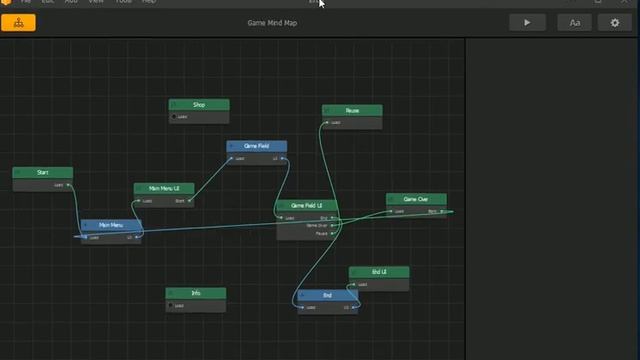Click the Game Mind Map title
The image size is (640, 360).
[272, 23]
